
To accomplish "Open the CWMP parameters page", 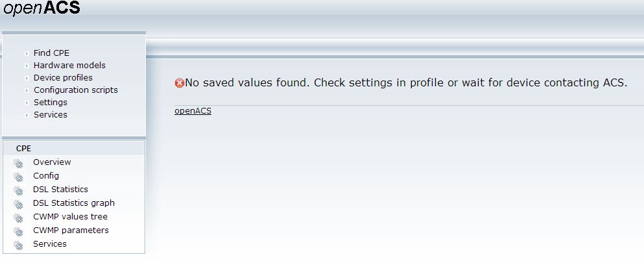I will (x=71, y=230).
